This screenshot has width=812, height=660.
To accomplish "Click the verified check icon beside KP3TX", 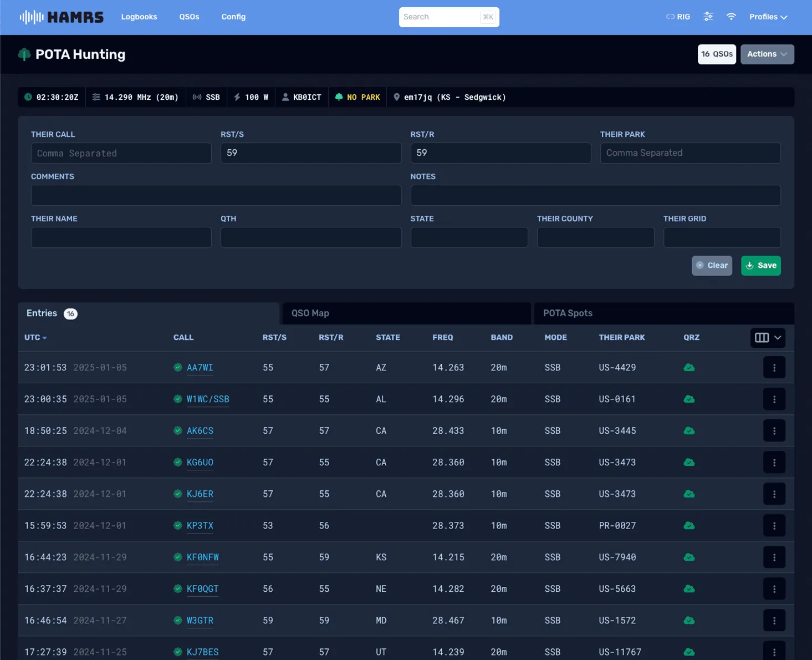I will click(x=178, y=525).
